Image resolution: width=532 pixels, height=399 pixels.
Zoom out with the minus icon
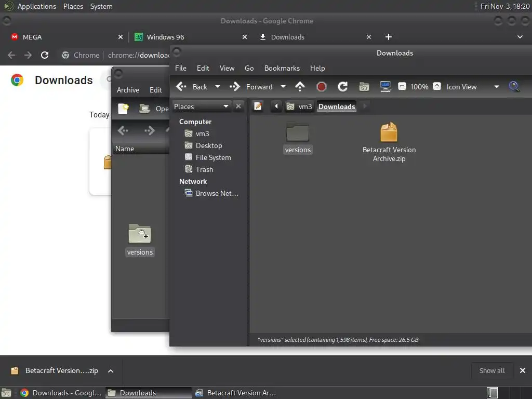coord(402,87)
